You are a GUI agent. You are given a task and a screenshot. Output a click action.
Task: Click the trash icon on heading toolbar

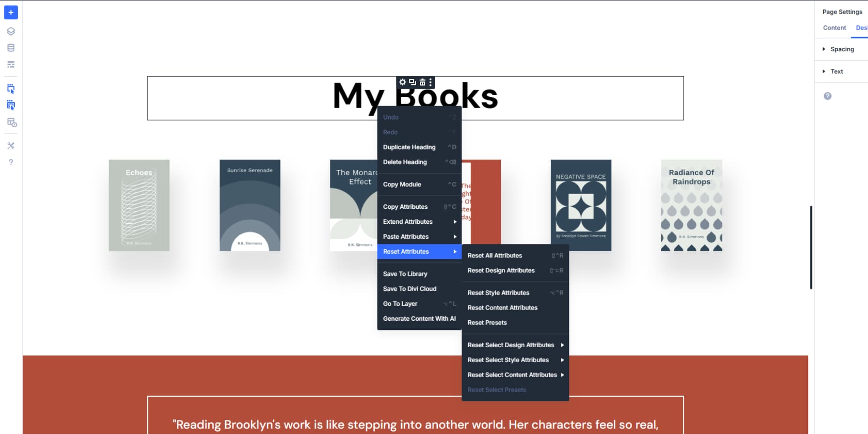[x=422, y=82]
